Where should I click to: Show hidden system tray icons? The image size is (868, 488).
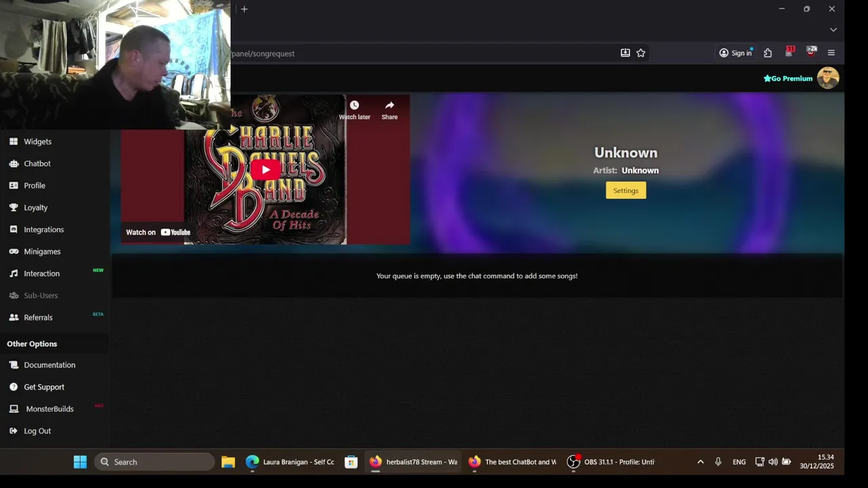pos(701,462)
